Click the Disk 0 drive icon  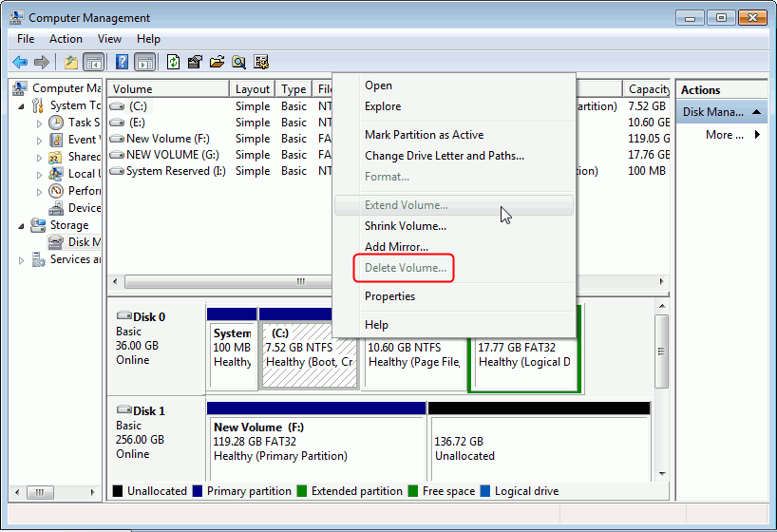click(123, 315)
